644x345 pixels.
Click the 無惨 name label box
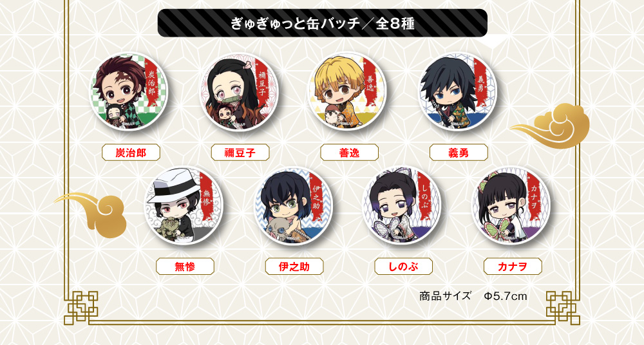(185, 266)
